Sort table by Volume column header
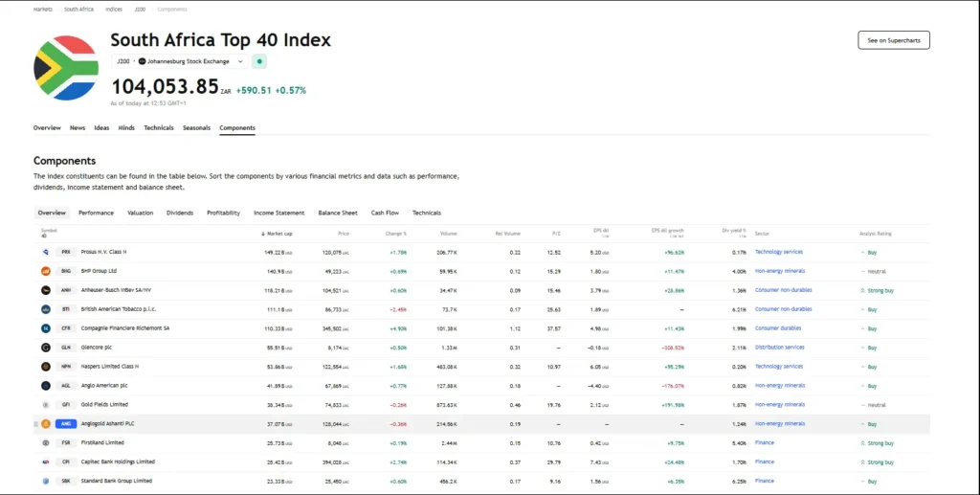This screenshot has width=980, height=495. point(448,234)
